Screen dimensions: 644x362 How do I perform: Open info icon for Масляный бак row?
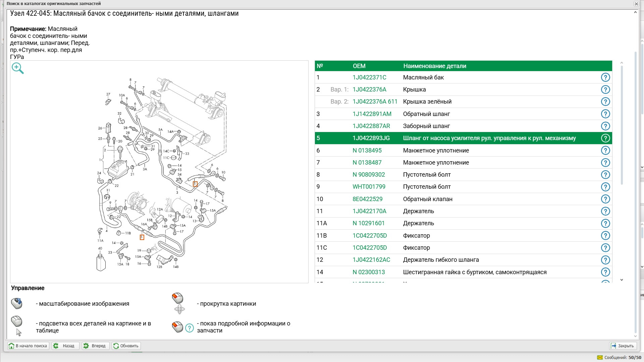point(605,77)
